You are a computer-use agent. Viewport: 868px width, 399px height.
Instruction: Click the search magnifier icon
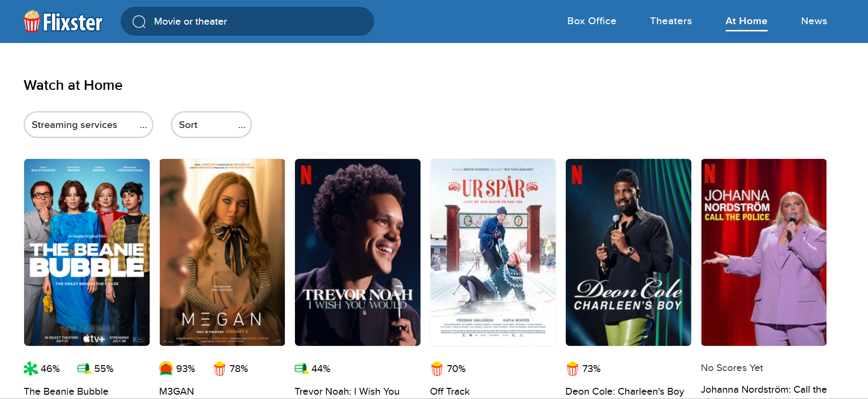click(x=139, y=22)
